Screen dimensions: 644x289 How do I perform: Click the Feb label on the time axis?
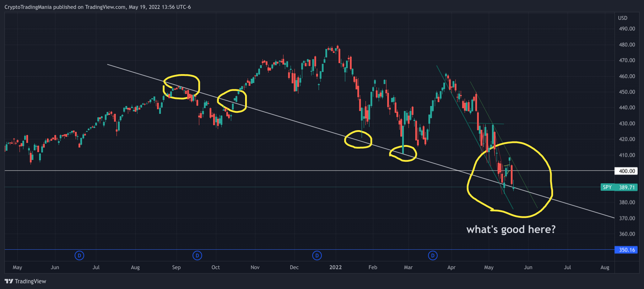point(373,267)
